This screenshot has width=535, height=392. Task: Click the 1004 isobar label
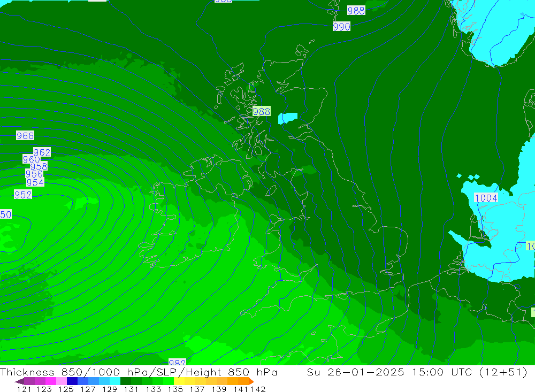486,198
